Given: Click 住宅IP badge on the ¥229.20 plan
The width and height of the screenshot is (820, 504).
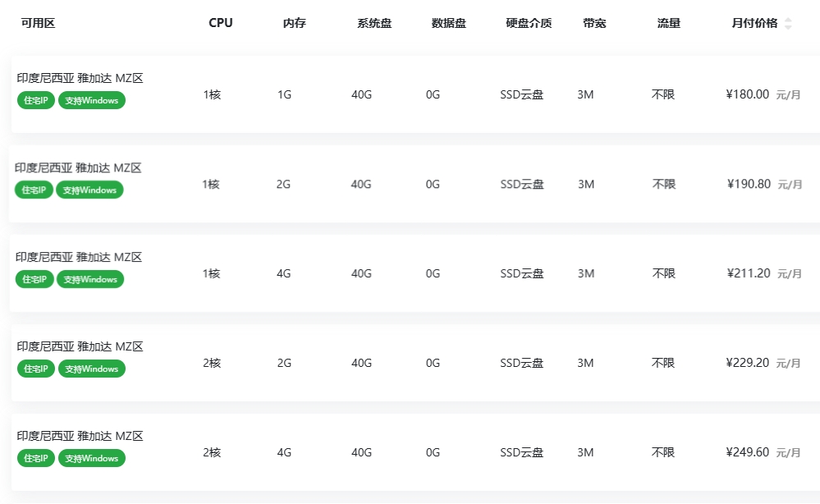Looking at the screenshot, I should [x=36, y=369].
